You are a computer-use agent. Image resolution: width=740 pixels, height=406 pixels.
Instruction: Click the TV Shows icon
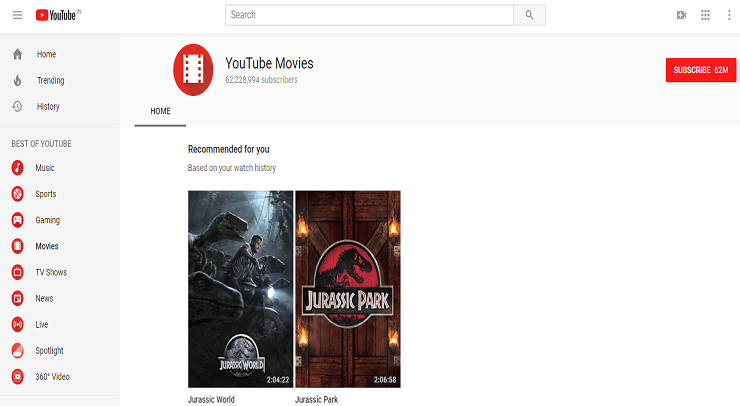tap(17, 272)
